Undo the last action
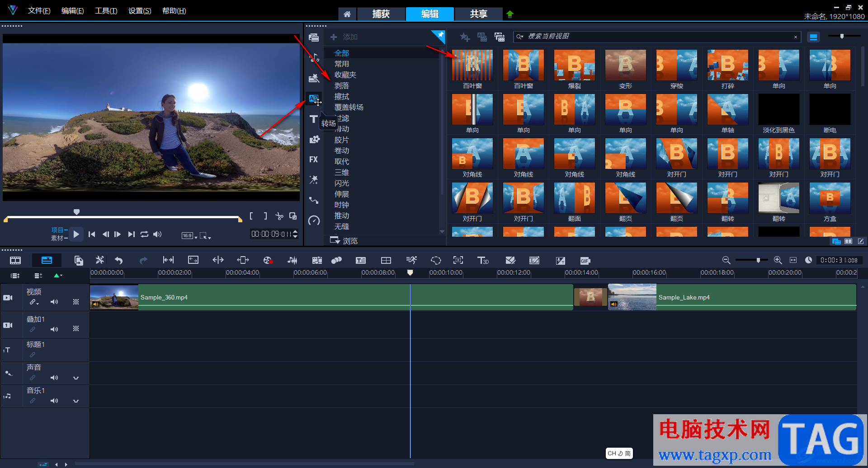The width and height of the screenshot is (868, 468). [x=118, y=260]
